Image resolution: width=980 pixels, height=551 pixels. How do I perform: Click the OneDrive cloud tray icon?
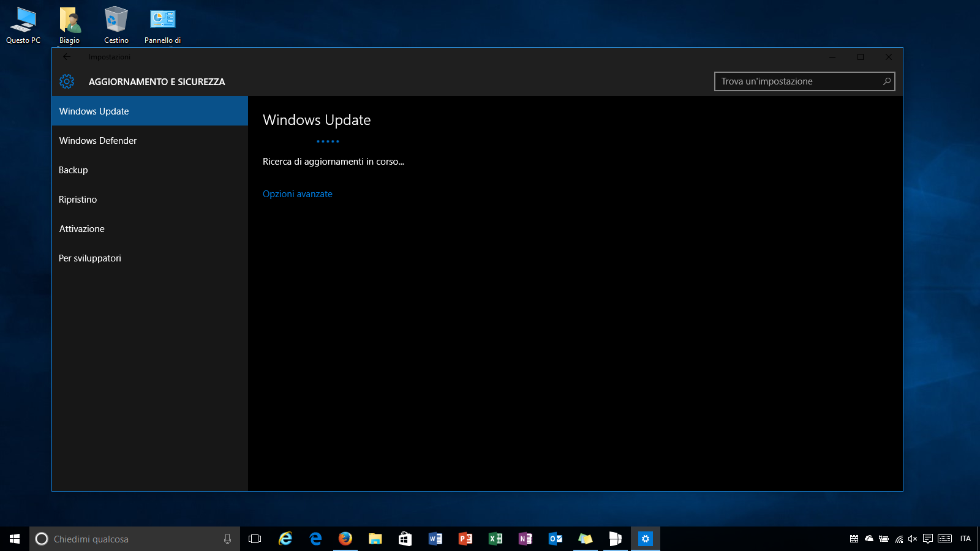pos(869,539)
